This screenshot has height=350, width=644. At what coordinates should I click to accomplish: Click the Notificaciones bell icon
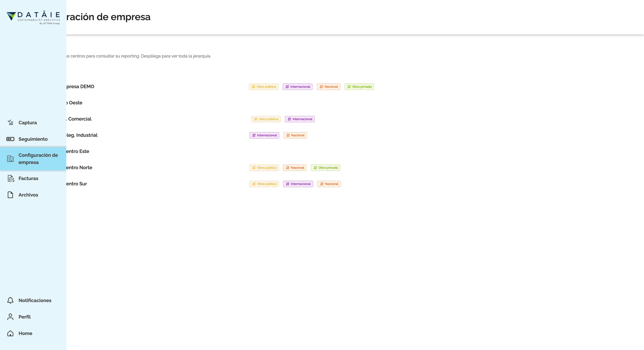tap(10, 300)
